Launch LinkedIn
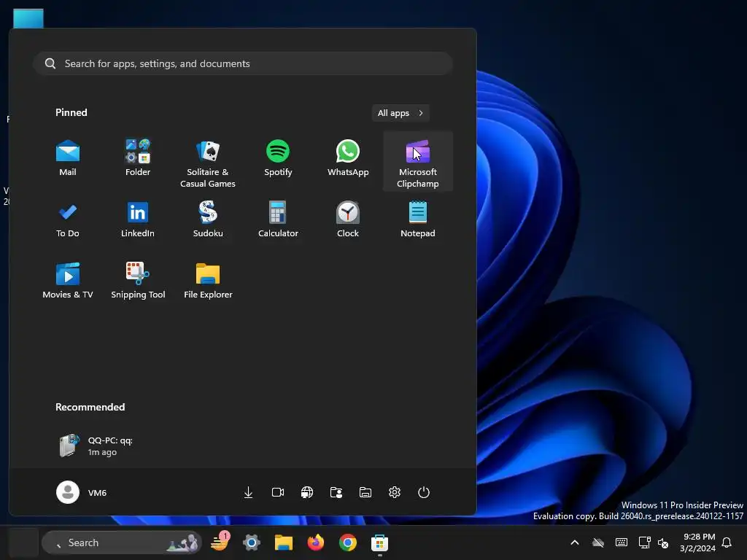This screenshot has width=747, height=560. (138, 220)
